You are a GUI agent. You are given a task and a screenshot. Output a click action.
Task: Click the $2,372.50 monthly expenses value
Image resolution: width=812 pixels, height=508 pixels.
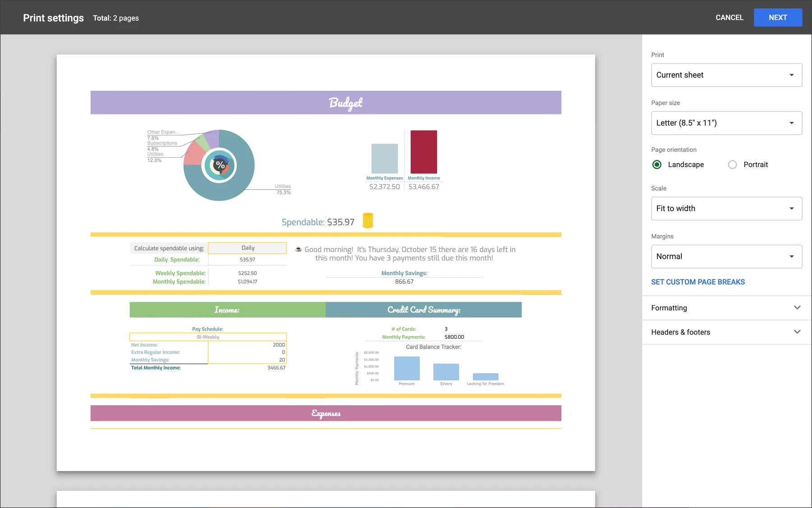pyautogui.click(x=384, y=186)
